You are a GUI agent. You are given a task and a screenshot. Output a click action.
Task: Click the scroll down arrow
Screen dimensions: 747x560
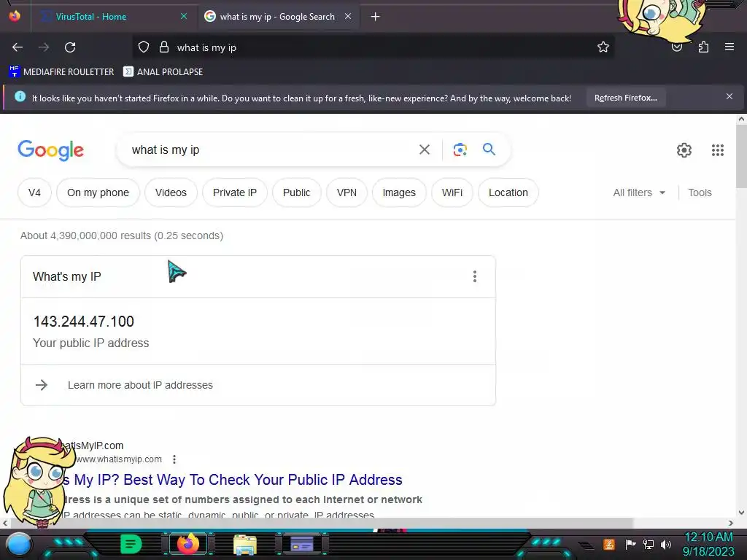741,513
